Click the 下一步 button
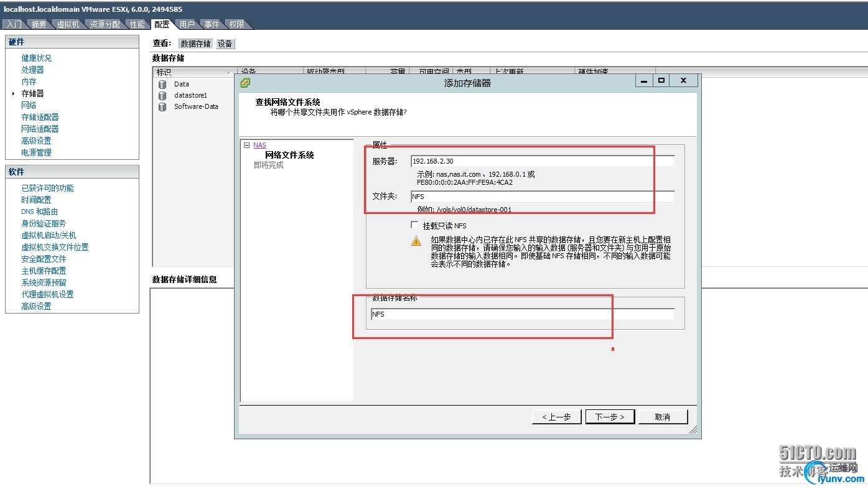This screenshot has height=489, width=868. tap(610, 417)
